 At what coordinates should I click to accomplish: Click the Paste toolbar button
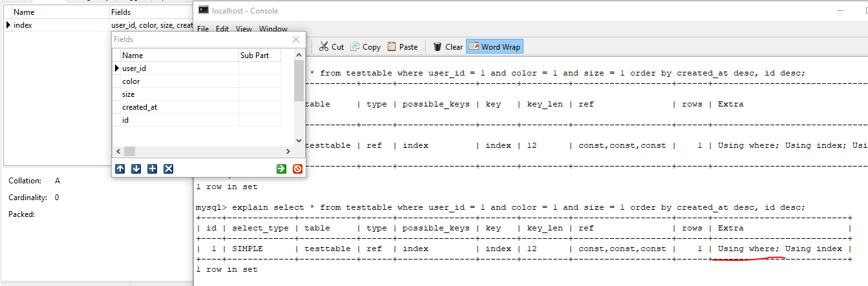[402, 46]
